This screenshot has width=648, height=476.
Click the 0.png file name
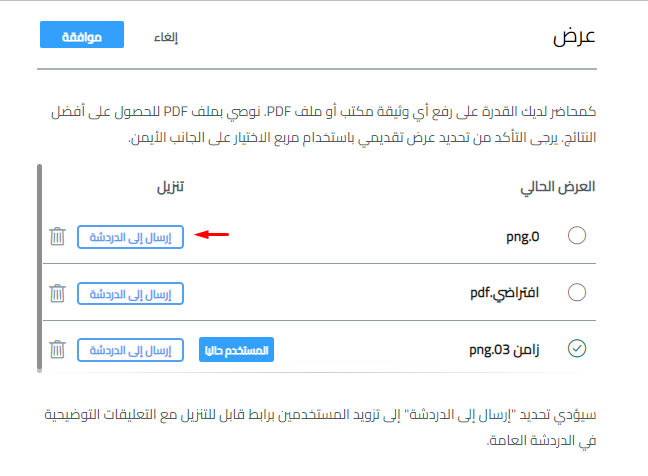point(523,237)
